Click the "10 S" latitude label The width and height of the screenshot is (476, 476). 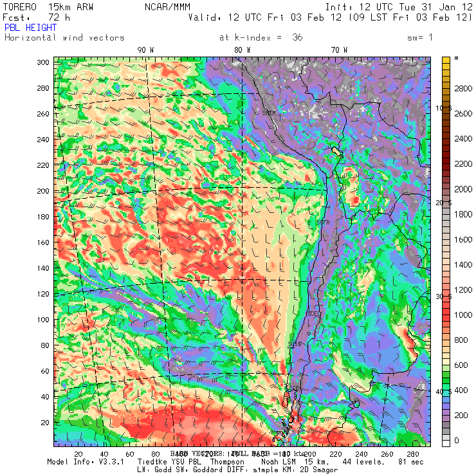click(x=444, y=108)
